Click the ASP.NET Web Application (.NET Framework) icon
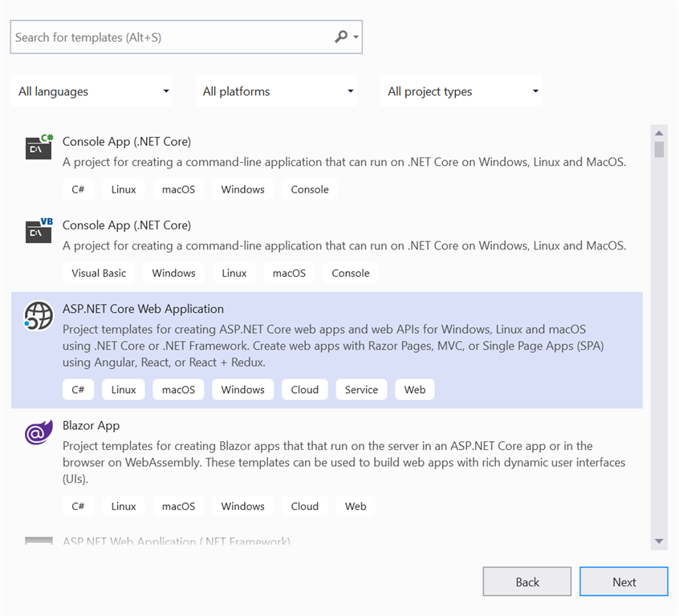 coord(38,540)
